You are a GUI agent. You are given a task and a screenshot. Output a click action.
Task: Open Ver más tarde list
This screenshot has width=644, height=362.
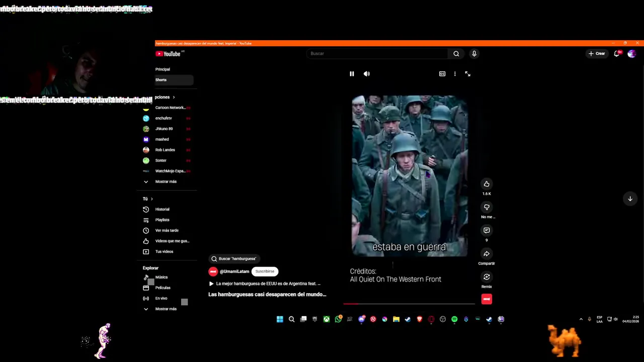point(167,230)
